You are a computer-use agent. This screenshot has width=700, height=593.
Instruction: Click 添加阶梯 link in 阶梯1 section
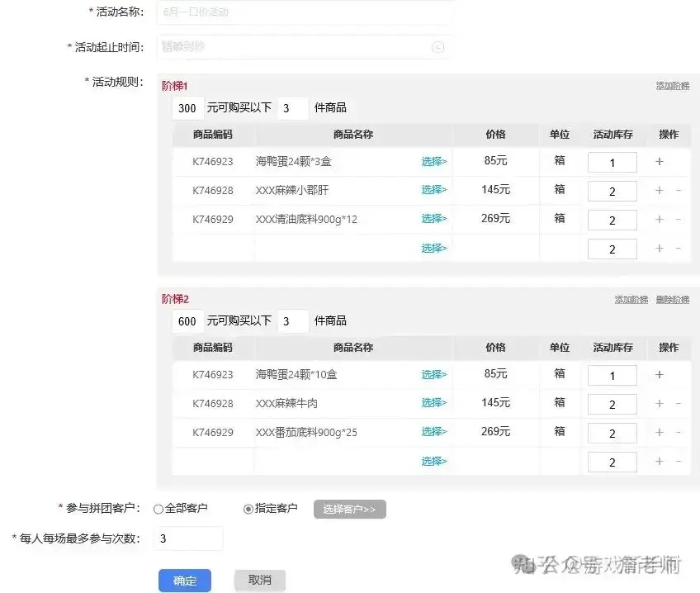click(x=674, y=85)
